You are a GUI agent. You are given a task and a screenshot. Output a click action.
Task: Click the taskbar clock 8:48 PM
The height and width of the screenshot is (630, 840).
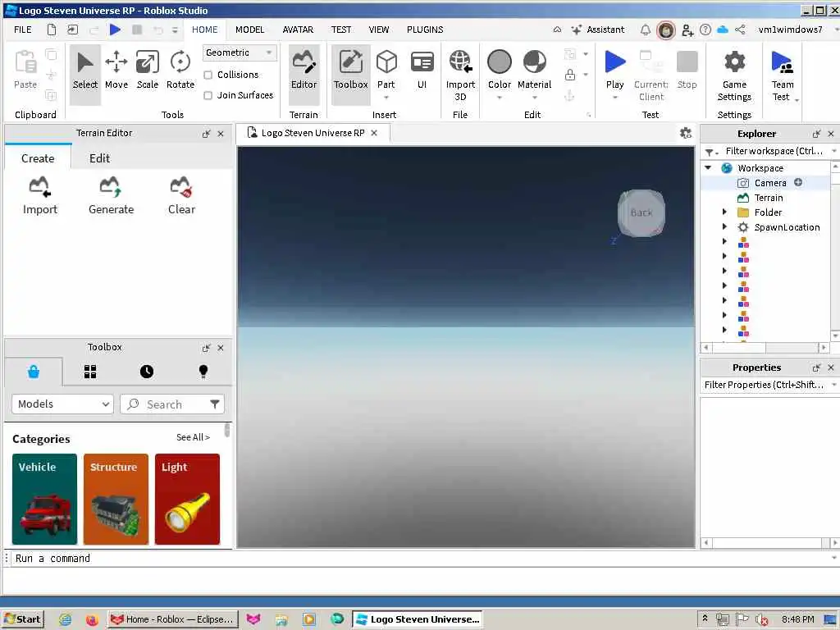click(x=797, y=619)
